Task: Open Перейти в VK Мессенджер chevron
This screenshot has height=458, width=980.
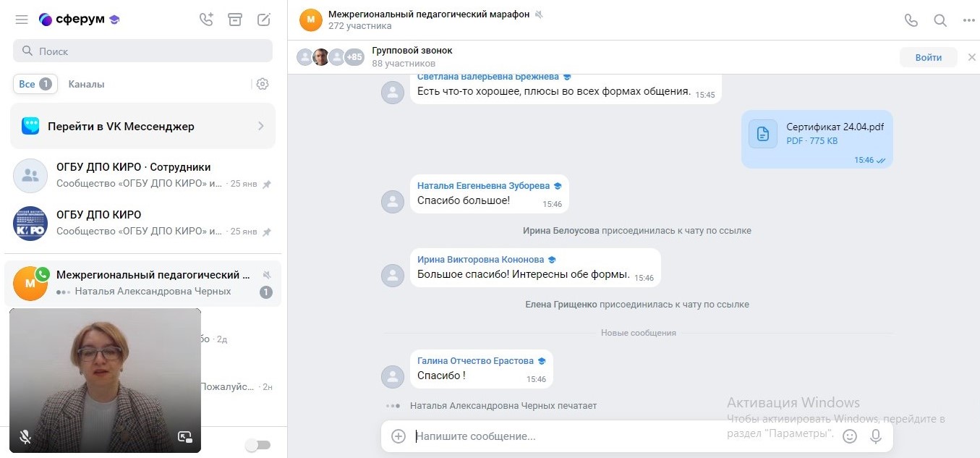Action: pyautogui.click(x=261, y=126)
